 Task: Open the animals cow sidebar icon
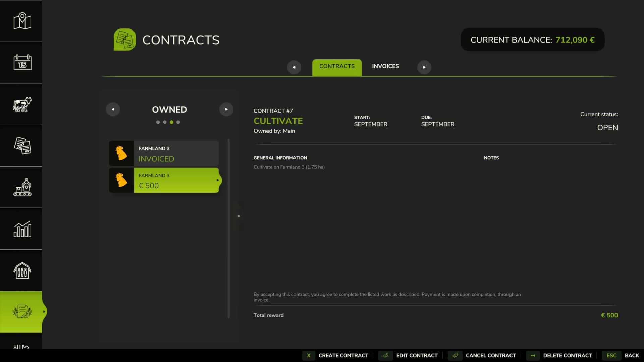22,104
